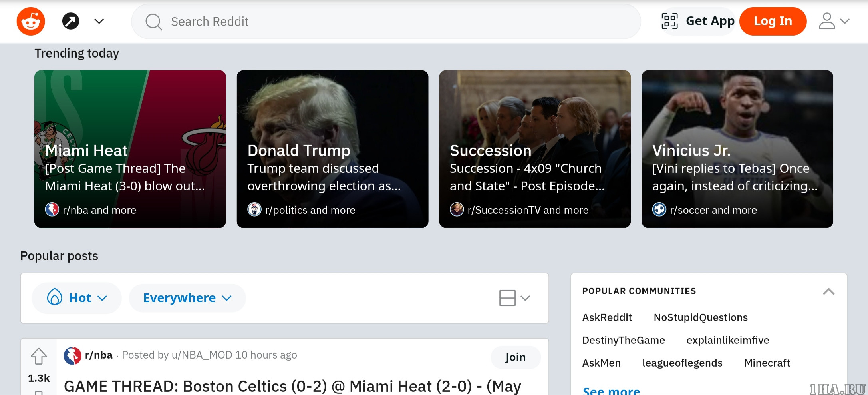The width and height of the screenshot is (868, 395).
Task: Click the search magnifier icon
Action: pos(153,22)
